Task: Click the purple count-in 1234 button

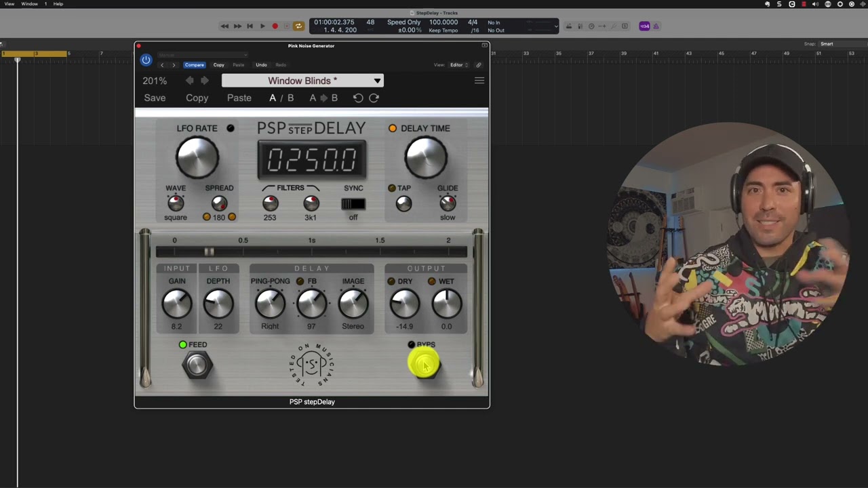Action: click(x=645, y=26)
